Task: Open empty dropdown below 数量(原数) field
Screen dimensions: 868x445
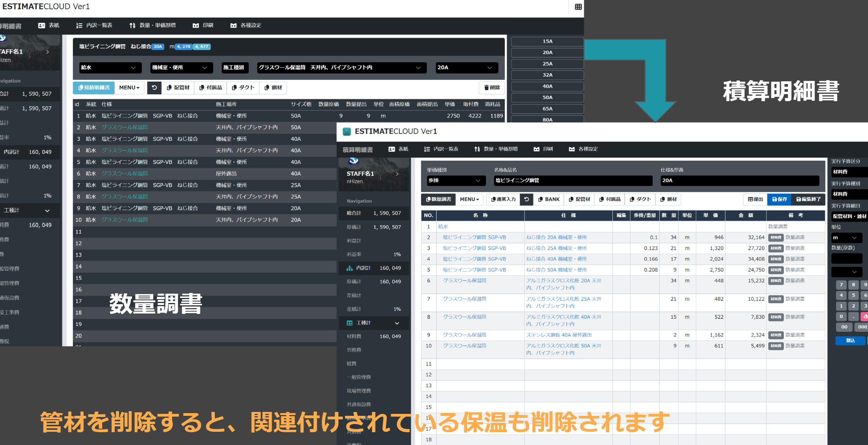Action: pyautogui.click(x=847, y=272)
